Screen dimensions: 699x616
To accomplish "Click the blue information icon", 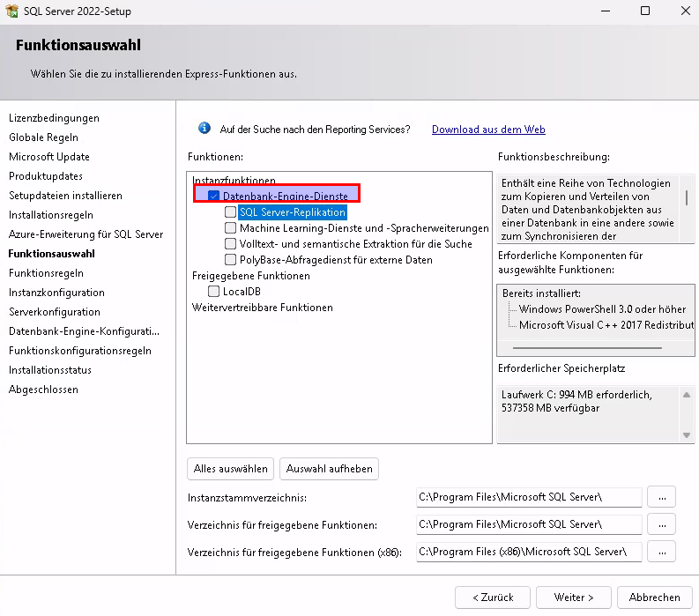I will [x=204, y=129].
